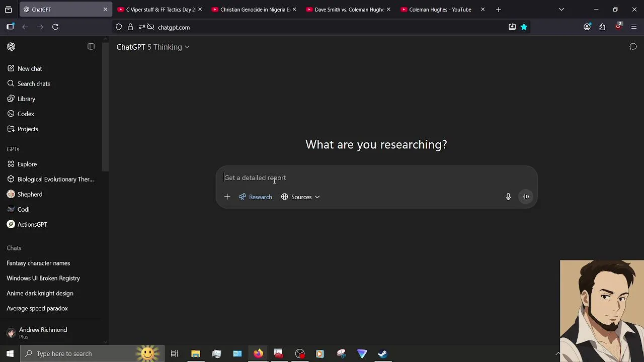Screen dimensions: 644x362
Task: Open Task View in the taskbar
Action: tap(175, 354)
